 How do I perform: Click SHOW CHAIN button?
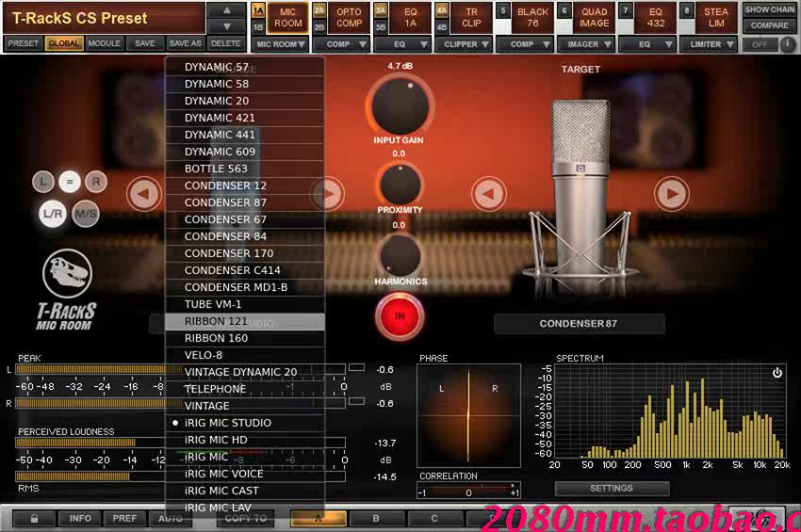[x=769, y=9]
